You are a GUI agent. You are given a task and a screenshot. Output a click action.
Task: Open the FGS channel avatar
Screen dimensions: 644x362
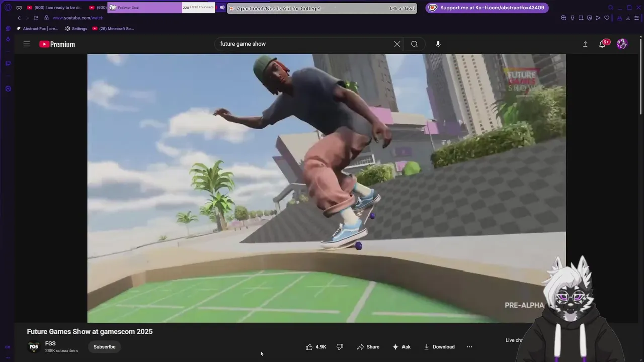pos(34,347)
